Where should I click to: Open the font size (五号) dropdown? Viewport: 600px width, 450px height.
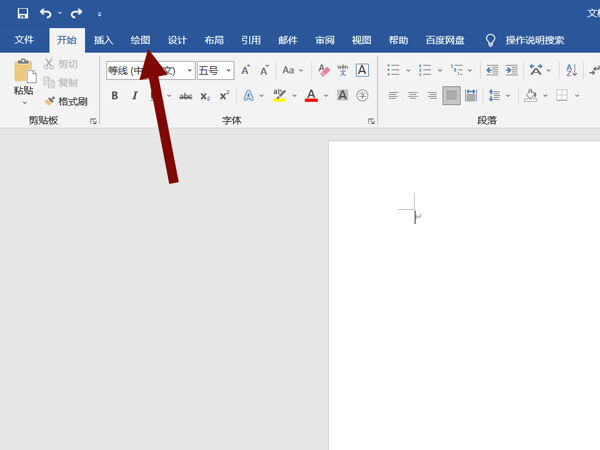click(229, 71)
